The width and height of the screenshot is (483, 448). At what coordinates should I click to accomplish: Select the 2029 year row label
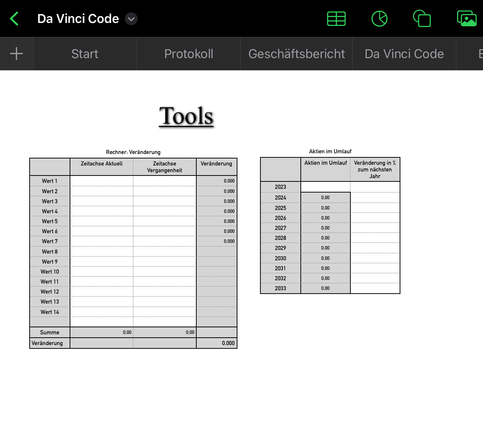(280, 248)
